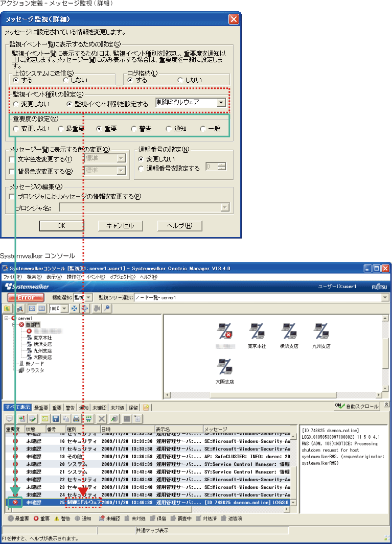Open the 操作(T) menu

[x=74, y=277]
